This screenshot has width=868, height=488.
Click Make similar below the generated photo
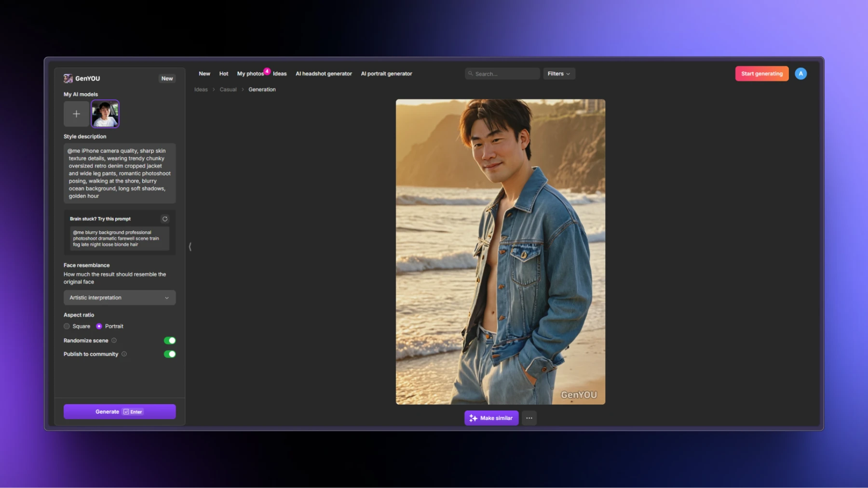[x=491, y=418]
